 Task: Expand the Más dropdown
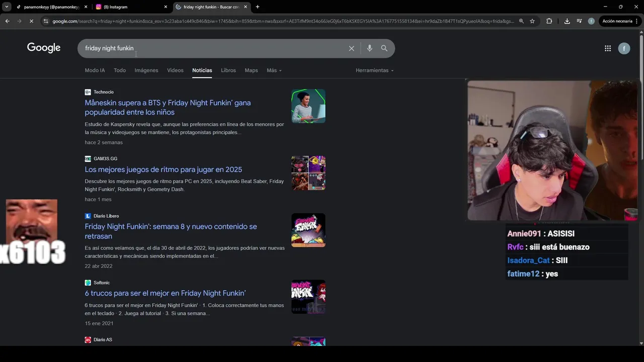[x=274, y=70]
